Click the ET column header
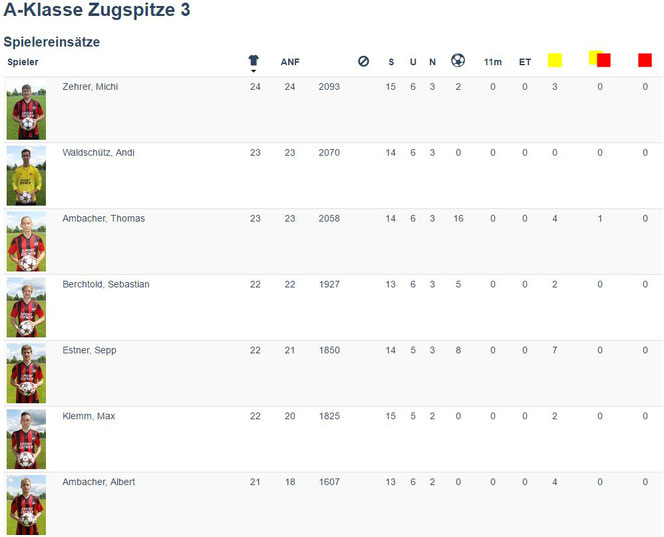Viewport: 664px width, 537px height. point(525,62)
